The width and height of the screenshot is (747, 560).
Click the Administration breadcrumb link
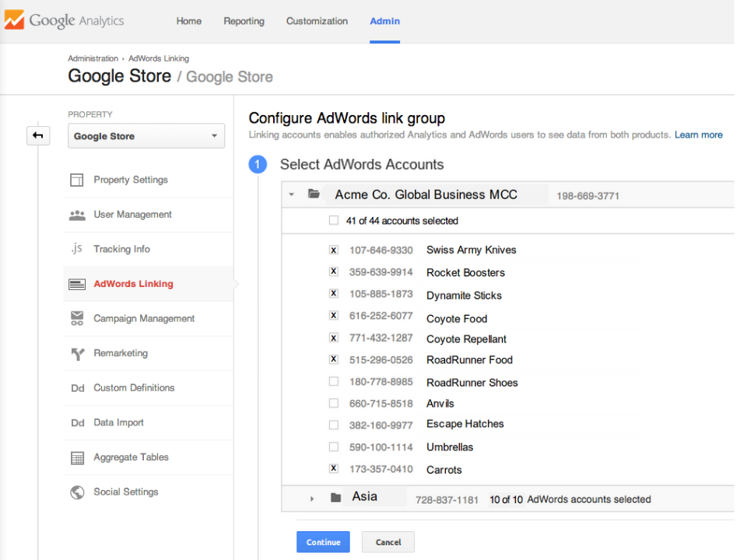[93, 58]
